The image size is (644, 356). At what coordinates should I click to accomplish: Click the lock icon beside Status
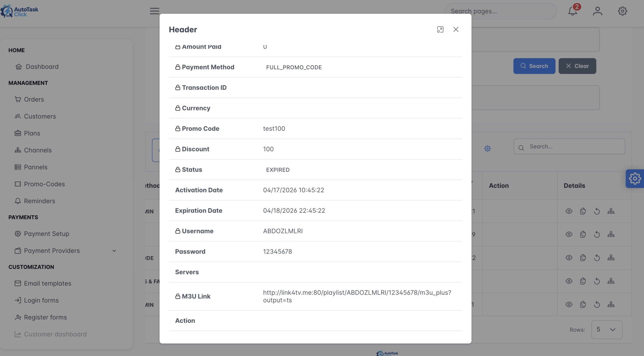pos(178,169)
